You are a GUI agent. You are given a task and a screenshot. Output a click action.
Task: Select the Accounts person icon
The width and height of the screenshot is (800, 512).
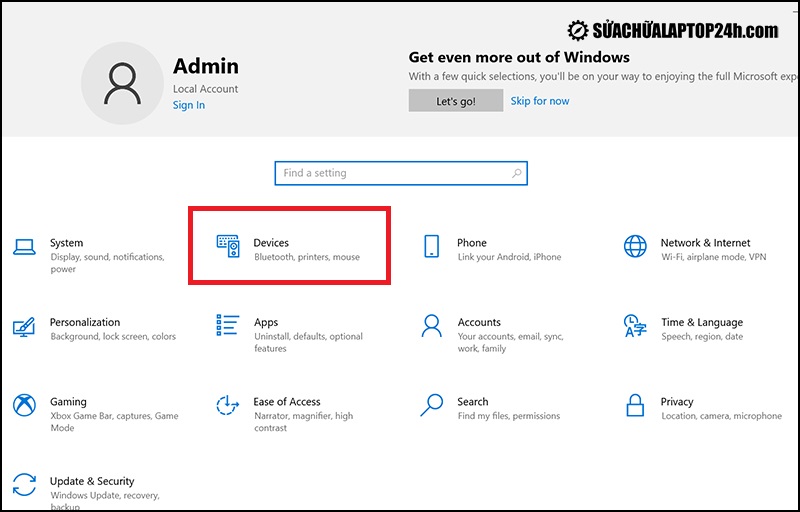click(432, 326)
